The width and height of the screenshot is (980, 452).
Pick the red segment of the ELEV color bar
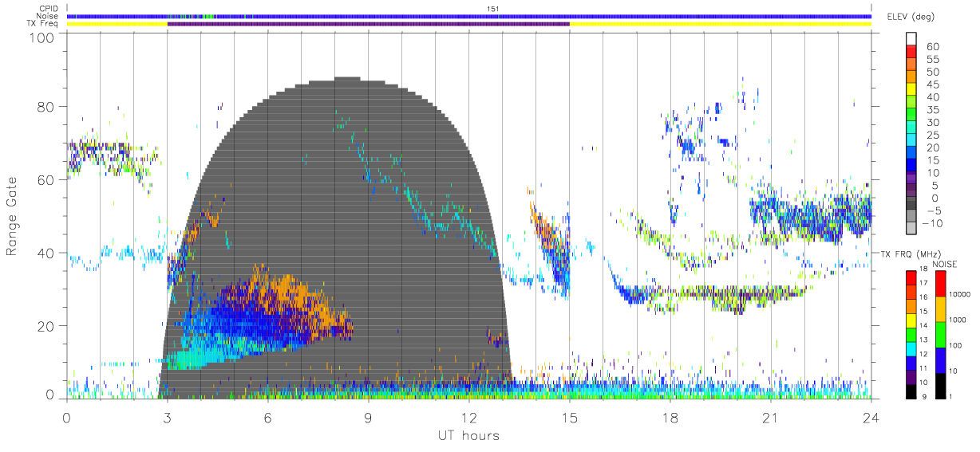point(911,49)
